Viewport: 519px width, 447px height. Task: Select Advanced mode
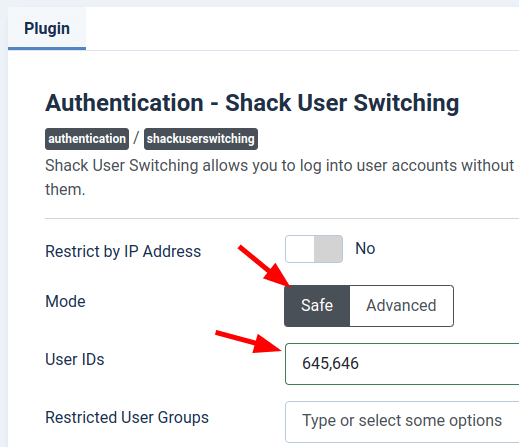(x=401, y=306)
